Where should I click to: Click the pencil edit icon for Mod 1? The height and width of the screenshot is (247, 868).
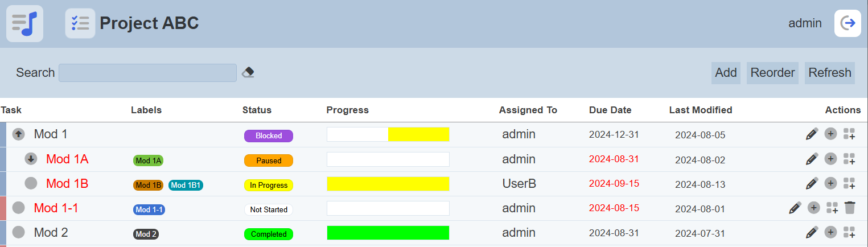[812, 134]
